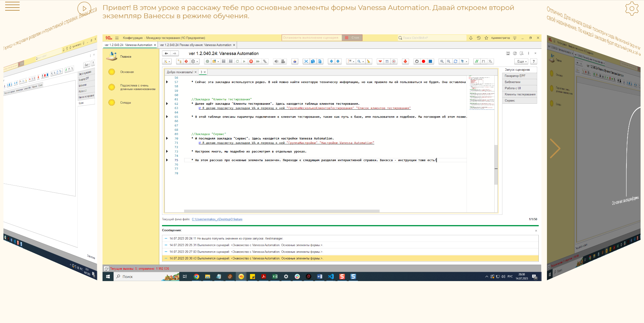The image size is (644, 323).
Task: Click the translate language icon
Action: 490,62
